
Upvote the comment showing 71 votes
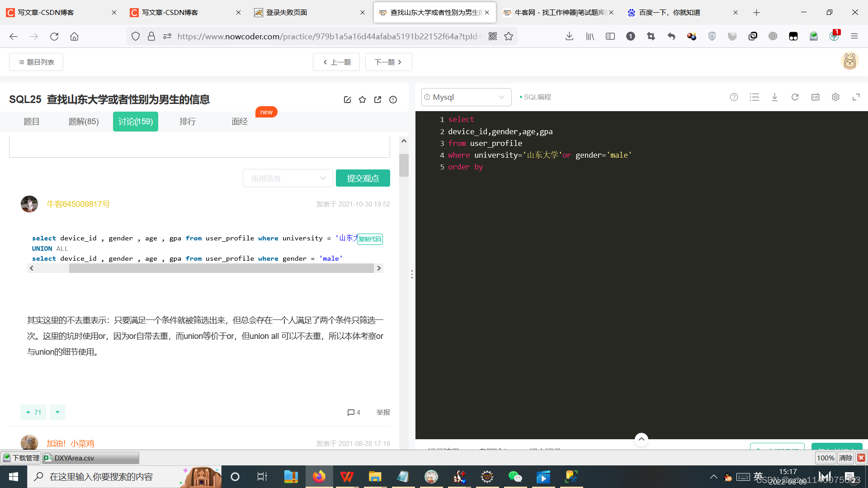pos(33,412)
